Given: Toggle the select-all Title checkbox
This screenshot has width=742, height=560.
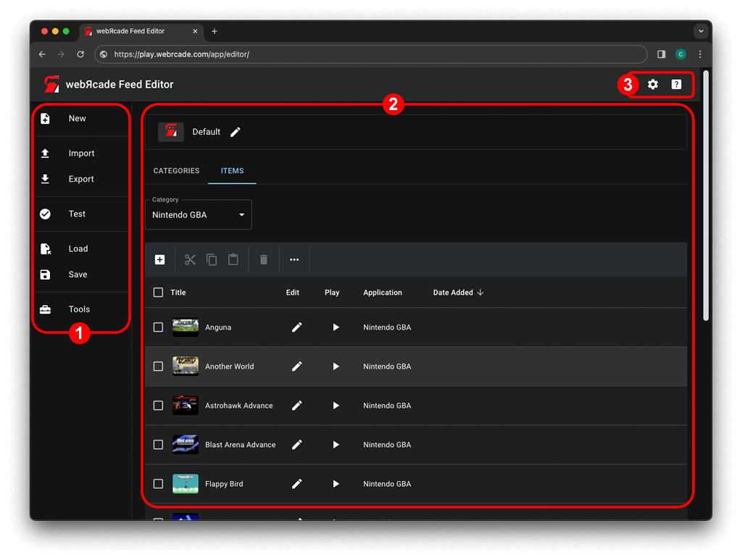Looking at the screenshot, I should pos(158,292).
